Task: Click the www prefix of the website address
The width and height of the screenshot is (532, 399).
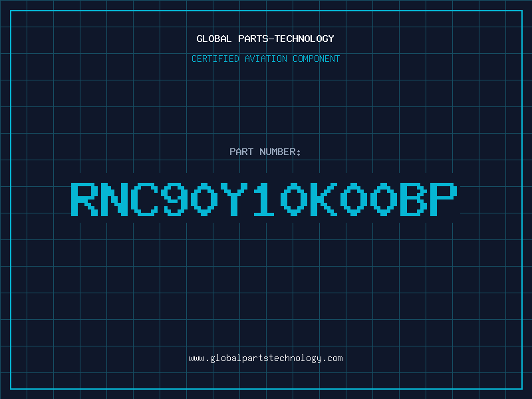Action: (196, 358)
